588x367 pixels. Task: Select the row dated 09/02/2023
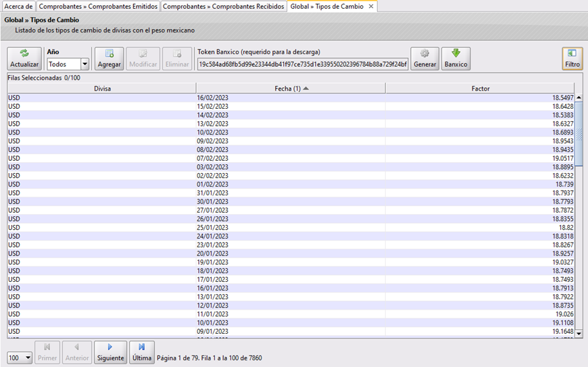(x=291, y=141)
